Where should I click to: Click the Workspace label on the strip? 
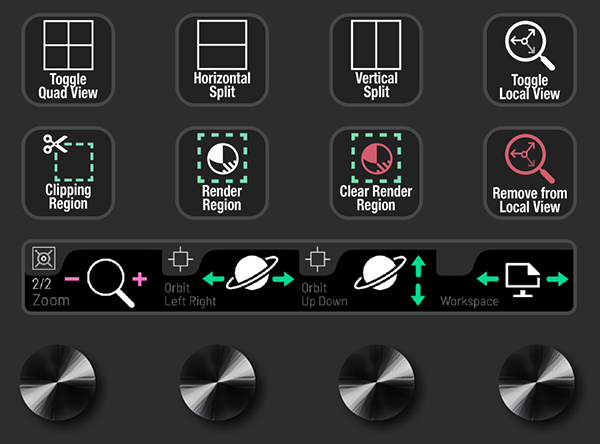click(x=470, y=301)
